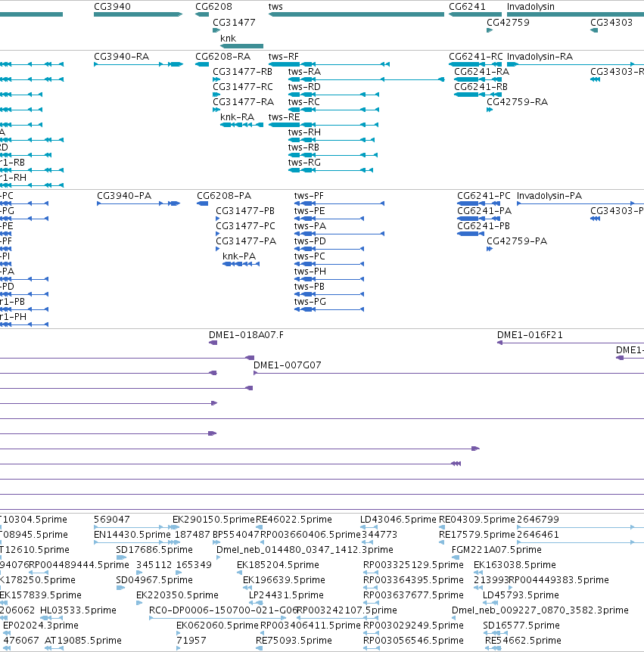Viewport: 644px width, 652px height.
Task: Select EST EK185204.5prime
Action: click(278, 565)
